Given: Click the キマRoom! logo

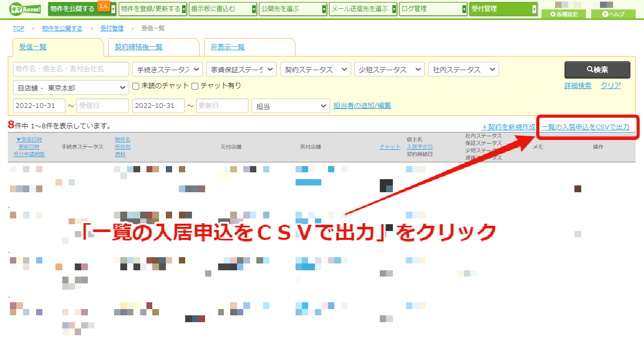Looking at the screenshot, I should (26, 9).
